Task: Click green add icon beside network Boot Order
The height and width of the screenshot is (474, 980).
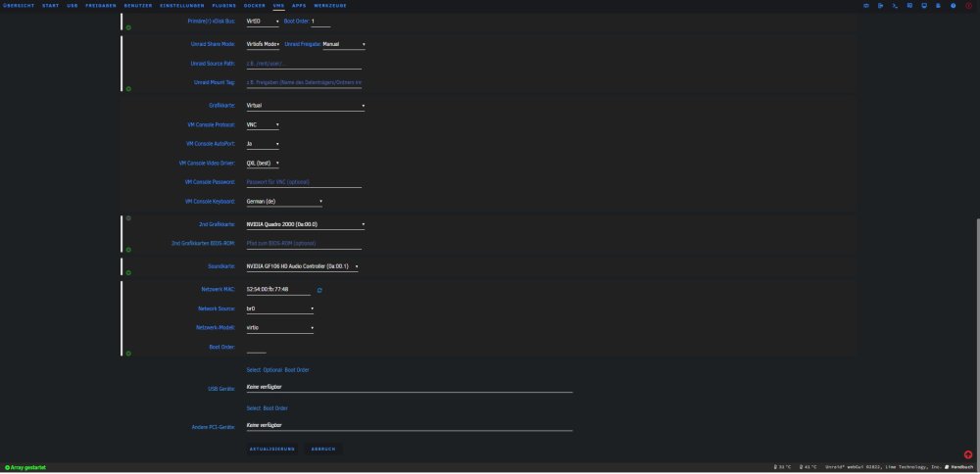Action: pos(128,354)
